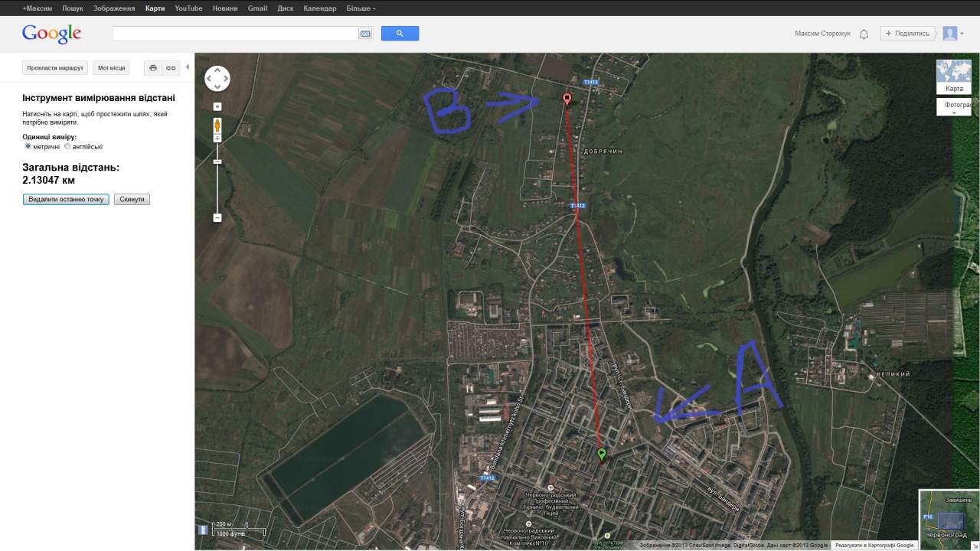Image resolution: width=980 pixels, height=551 pixels.
Task: Print the map using the printer icon
Action: pos(153,68)
